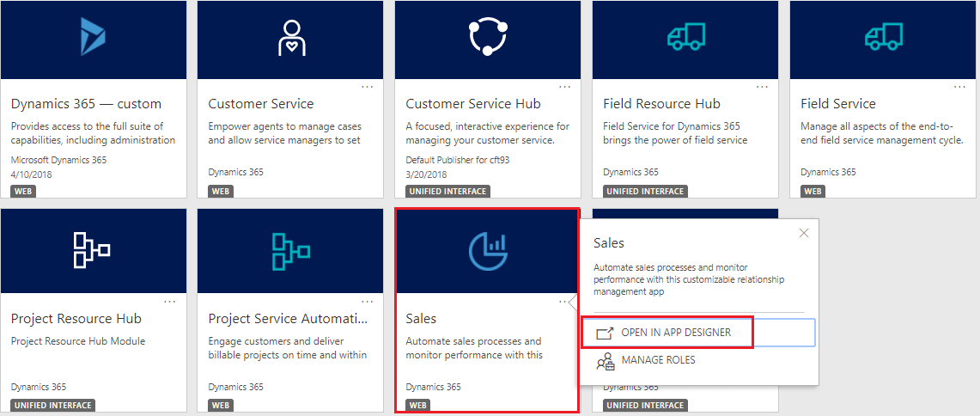The width and height of the screenshot is (980, 416).
Task: Click the Customer Service person-heart icon
Action: click(x=291, y=38)
